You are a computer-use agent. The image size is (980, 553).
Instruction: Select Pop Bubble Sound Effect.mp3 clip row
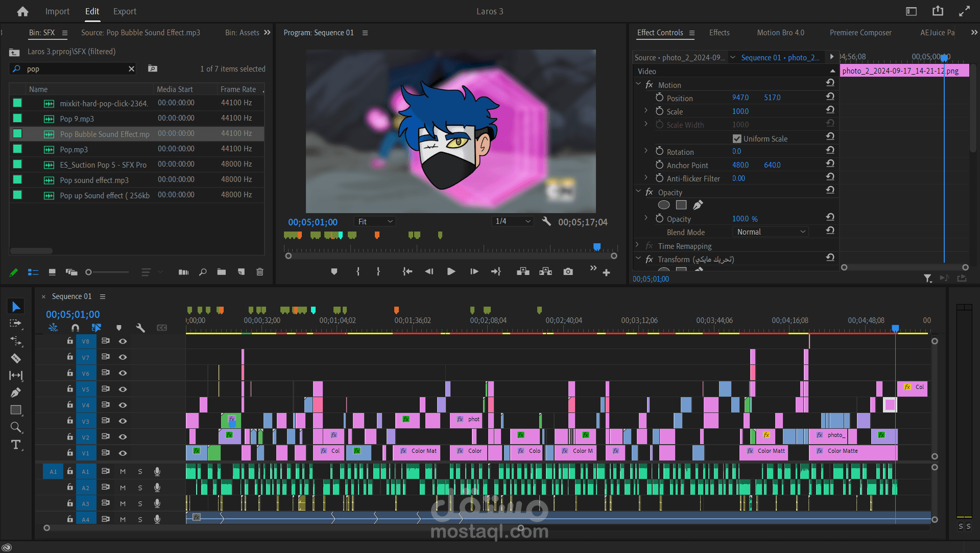(x=137, y=134)
